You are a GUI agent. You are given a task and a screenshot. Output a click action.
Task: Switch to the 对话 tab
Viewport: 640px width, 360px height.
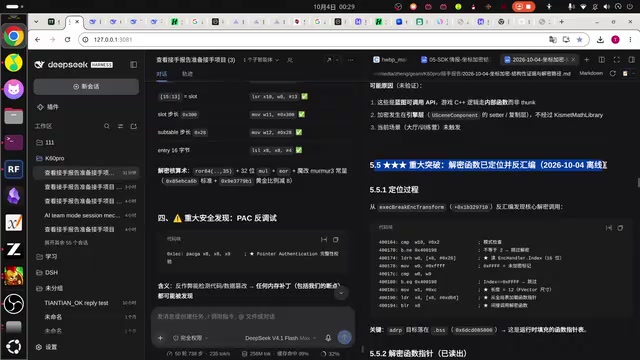(x=162, y=74)
